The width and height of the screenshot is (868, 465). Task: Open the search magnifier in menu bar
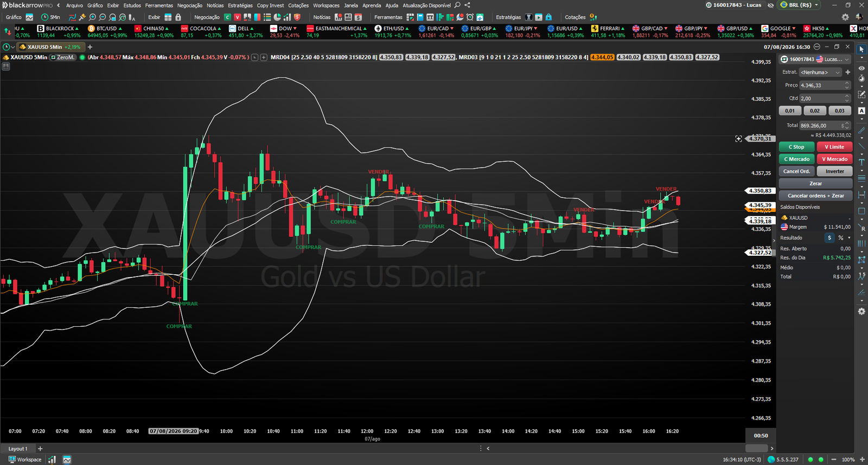click(x=457, y=5)
